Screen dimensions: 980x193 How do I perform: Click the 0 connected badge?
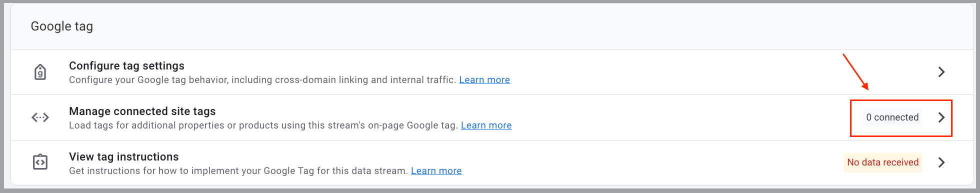click(892, 117)
